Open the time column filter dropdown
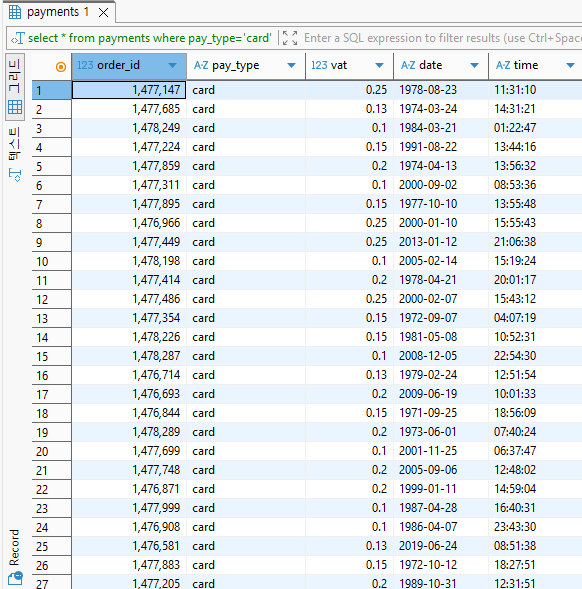 (570, 66)
